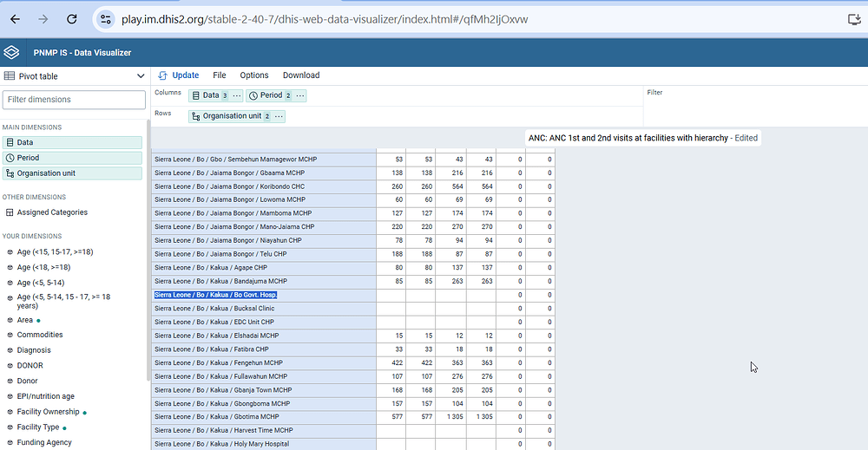Click the DHIS2 logo icon
Image resolution: width=868 pixels, height=450 pixels.
click(x=11, y=53)
